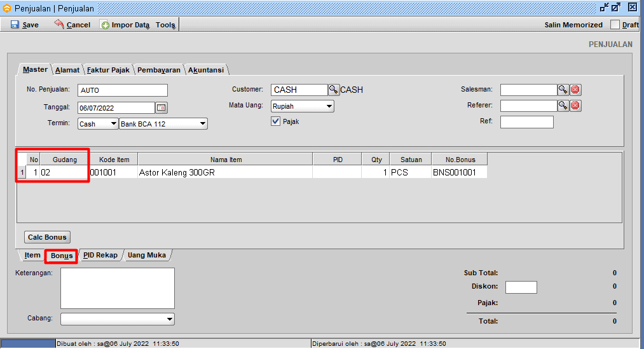644x349 pixels.
Task: Click the Referer input field
Action: 528,106
